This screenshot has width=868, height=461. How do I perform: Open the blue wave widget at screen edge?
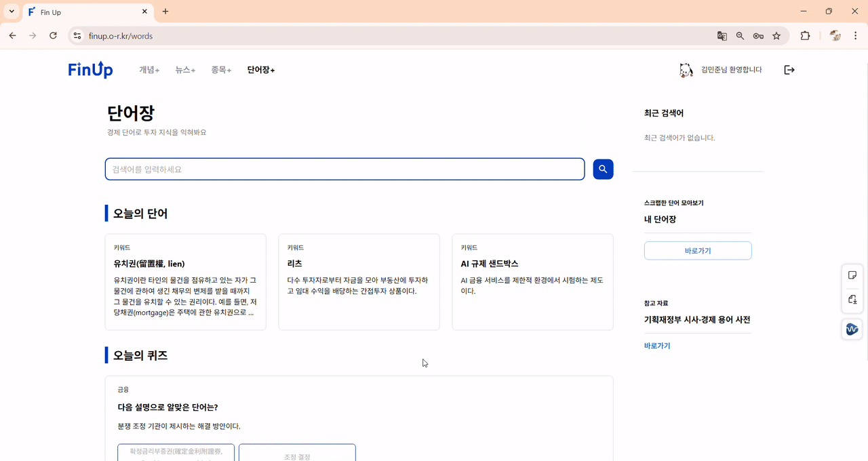pos(852,329)
